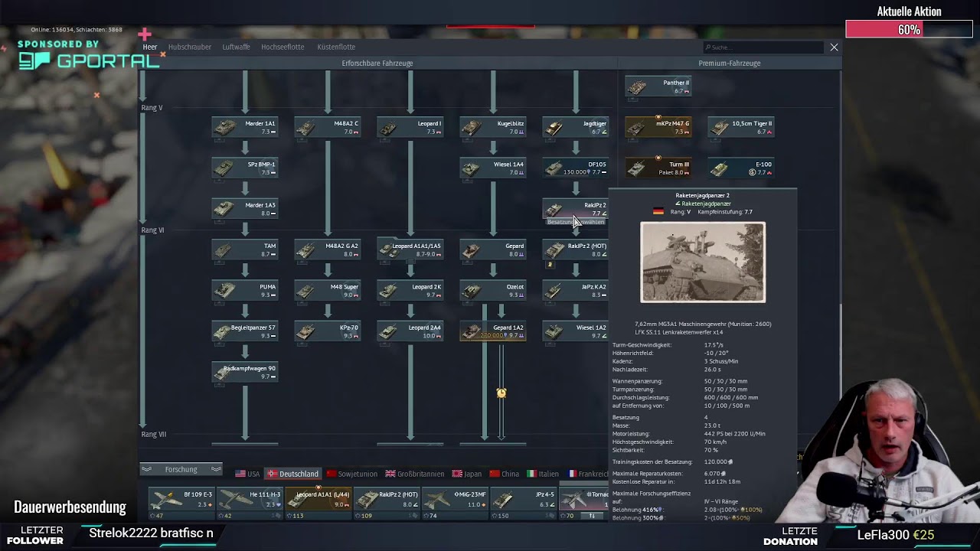Click the Besatzung auswählen button under RakJPz 2
Screen dimensions: 980x551
coord(576,222)
